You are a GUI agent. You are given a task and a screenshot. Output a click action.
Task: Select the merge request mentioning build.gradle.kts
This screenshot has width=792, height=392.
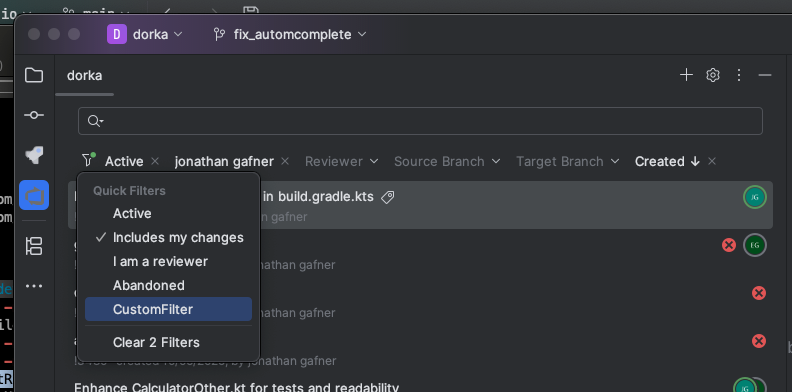click(420, 205)
